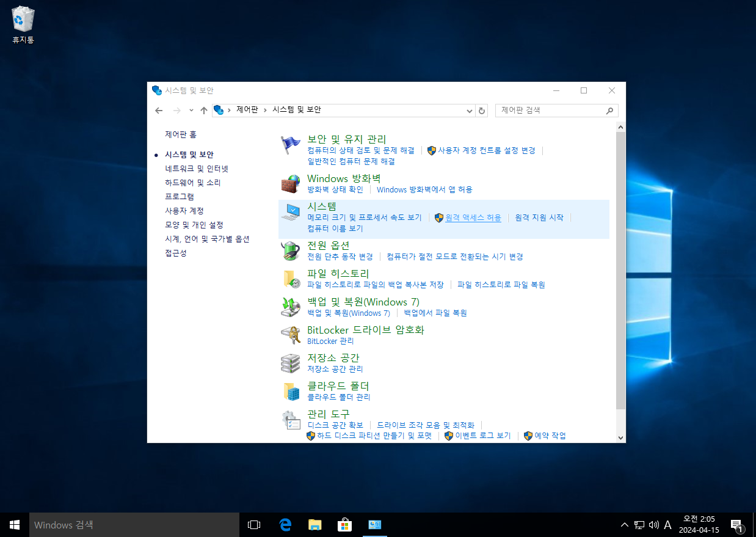Click the scrollbar up arrow

click(620, 127)
